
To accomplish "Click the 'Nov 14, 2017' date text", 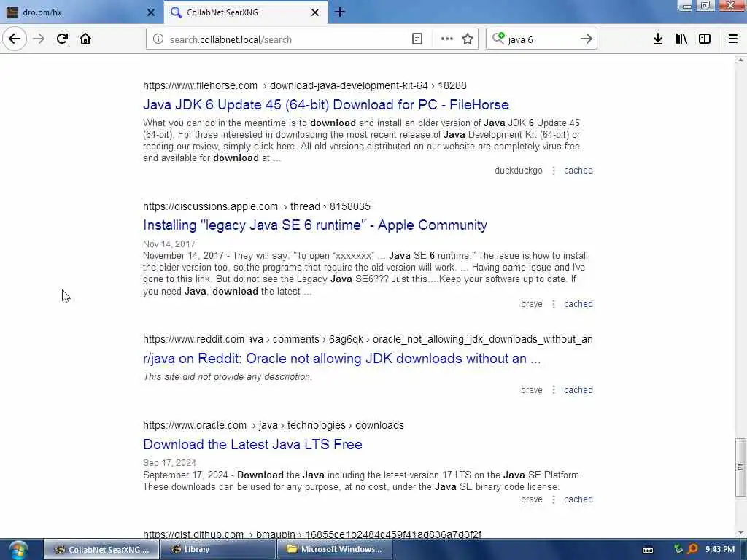I will [169, 244].
